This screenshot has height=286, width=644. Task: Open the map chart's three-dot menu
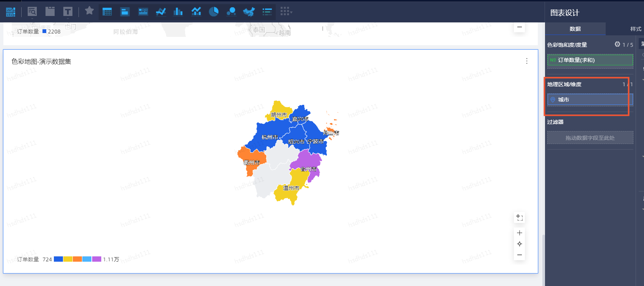coord(526,61)
